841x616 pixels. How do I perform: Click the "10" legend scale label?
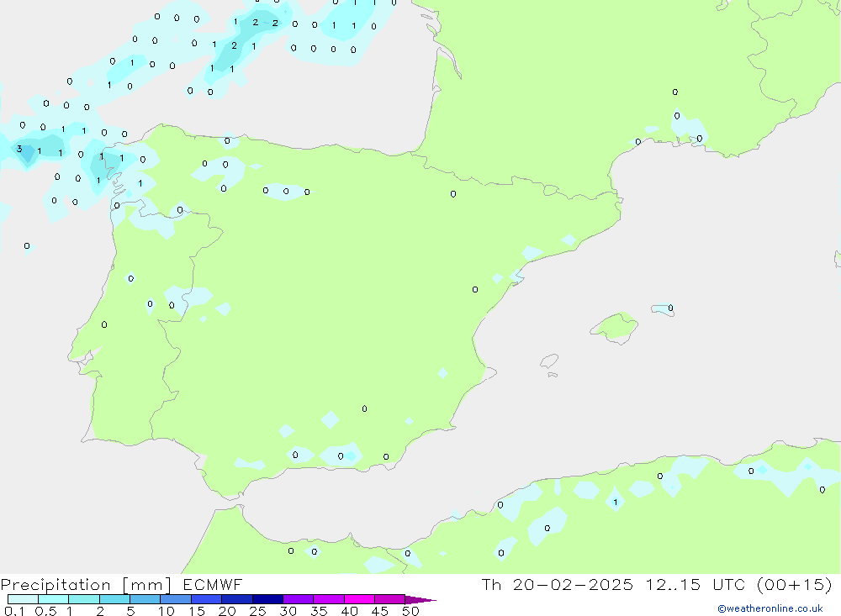coord(167,611)
